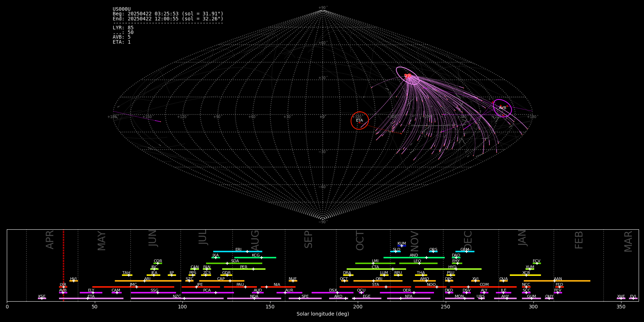Click the ORI orange shower bar

pyautogui.click(x=378, y=281)
